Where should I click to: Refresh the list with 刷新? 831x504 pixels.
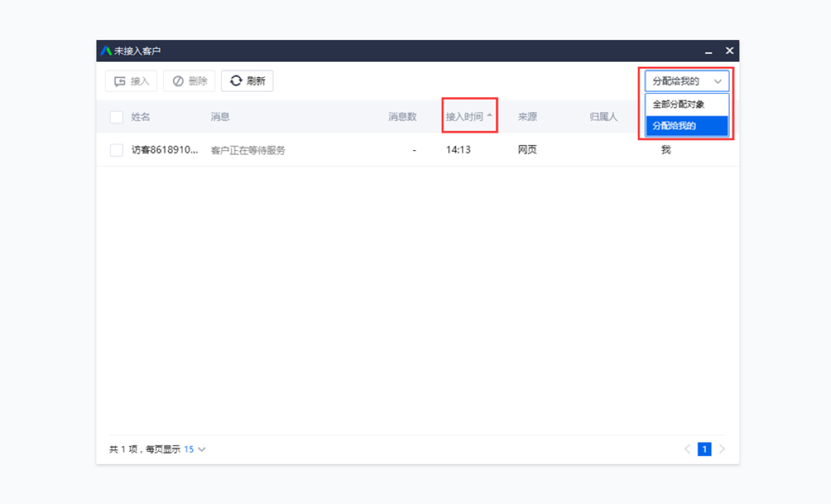click(x=247, y=81)
